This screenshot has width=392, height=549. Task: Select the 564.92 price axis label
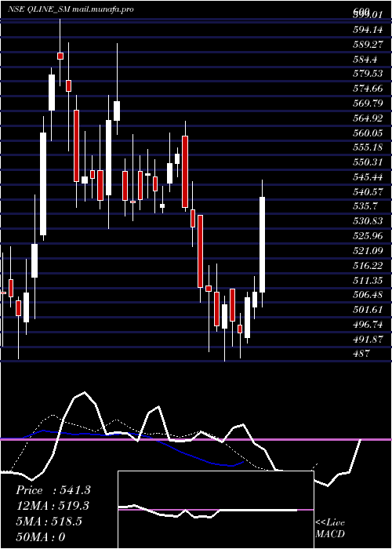[368, 118]
